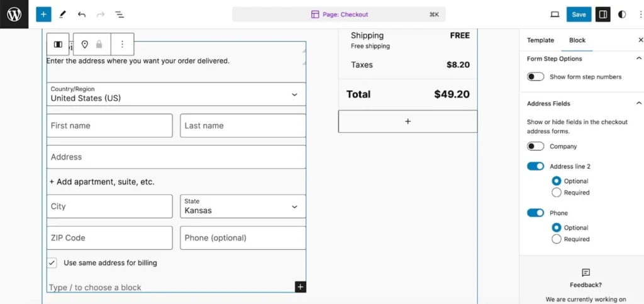Screen dimensions: 644x304
Task: Switch to the Template tab
Action: (x=540, y=40)
